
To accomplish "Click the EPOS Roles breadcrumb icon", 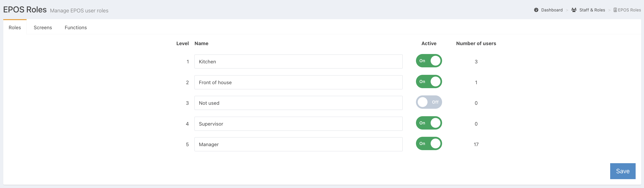I will tap(615, 10).
